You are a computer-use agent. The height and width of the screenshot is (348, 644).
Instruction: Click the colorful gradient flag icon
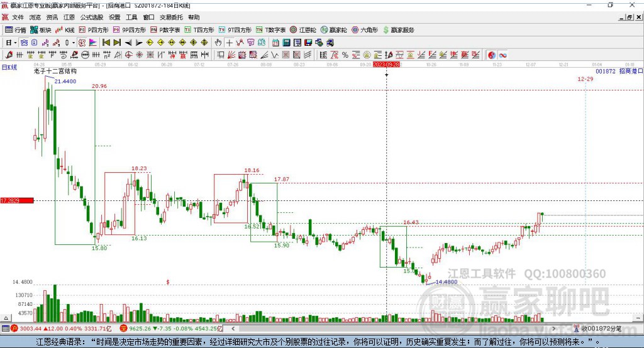click(x=93, y=43)
